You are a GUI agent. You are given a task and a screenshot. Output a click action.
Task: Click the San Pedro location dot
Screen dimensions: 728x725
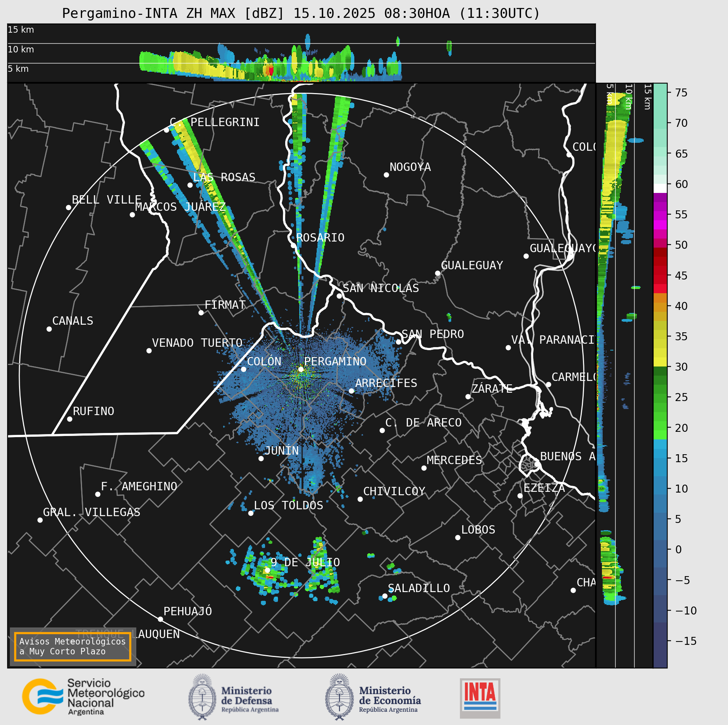tap(398, 342)
